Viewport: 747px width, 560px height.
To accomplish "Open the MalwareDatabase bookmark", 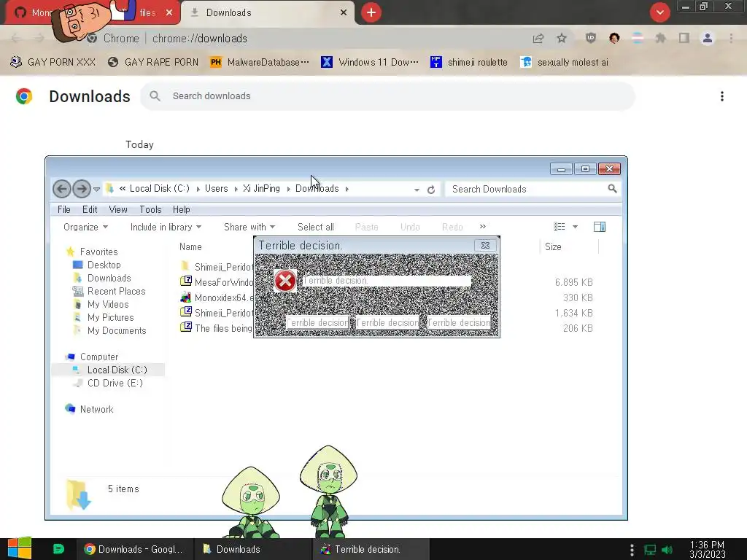I will 260,63.
